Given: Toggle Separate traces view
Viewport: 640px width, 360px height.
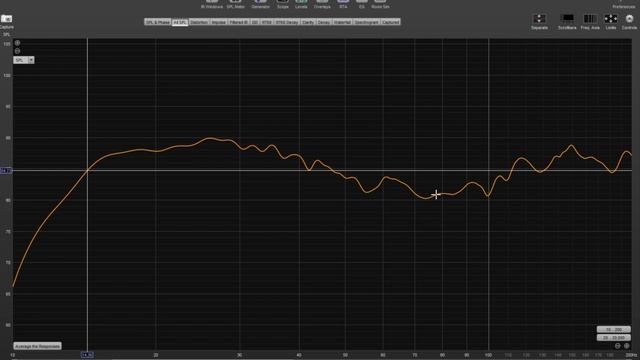Looking at the screenshot, I should 539,22.
